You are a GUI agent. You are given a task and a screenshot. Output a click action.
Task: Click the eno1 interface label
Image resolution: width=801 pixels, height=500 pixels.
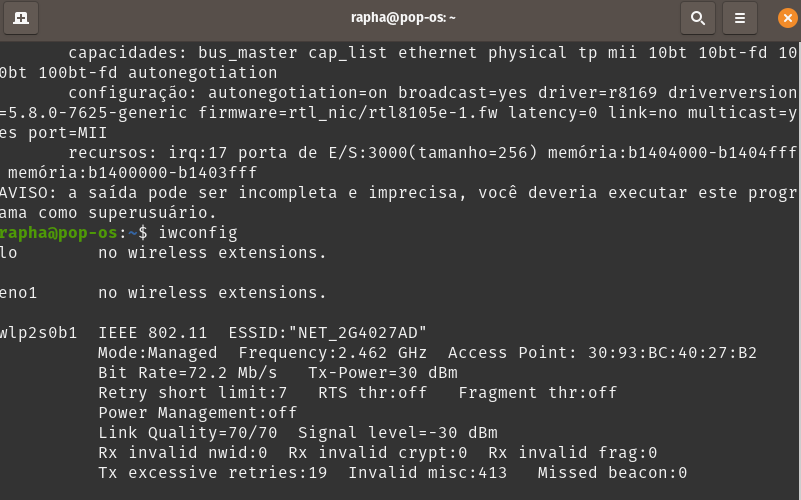[x=18, y=293]
